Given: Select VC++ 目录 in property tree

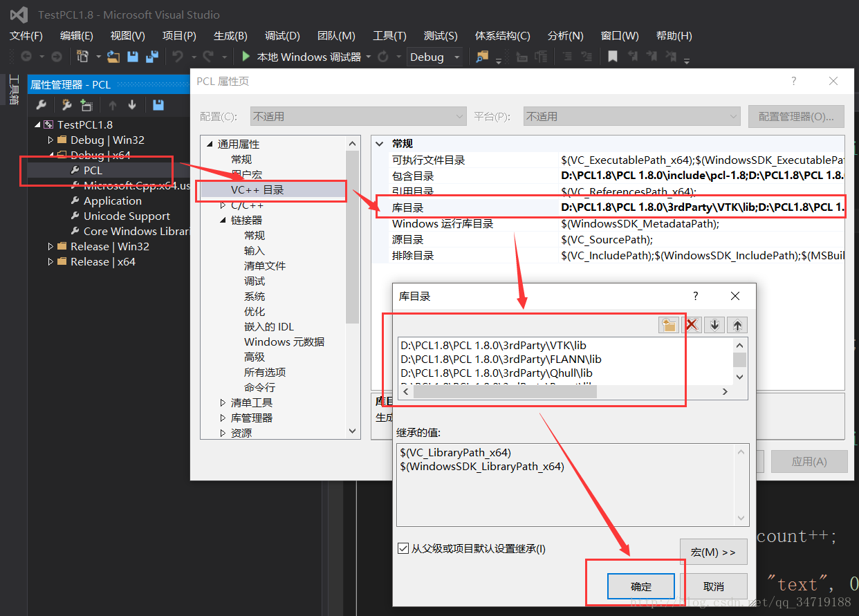Looking at the screenshot, I should click(257, 189).
